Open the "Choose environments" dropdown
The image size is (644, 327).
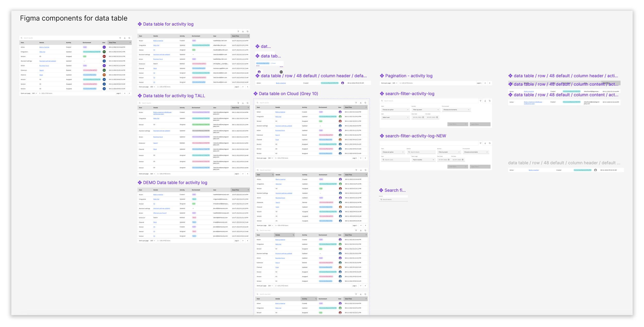[456, 110]
